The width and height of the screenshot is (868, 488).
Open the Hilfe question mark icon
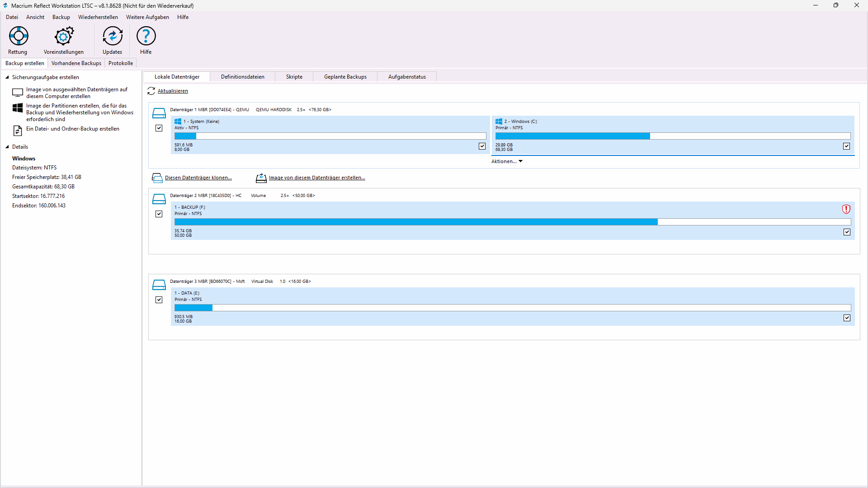coord(146,36)
